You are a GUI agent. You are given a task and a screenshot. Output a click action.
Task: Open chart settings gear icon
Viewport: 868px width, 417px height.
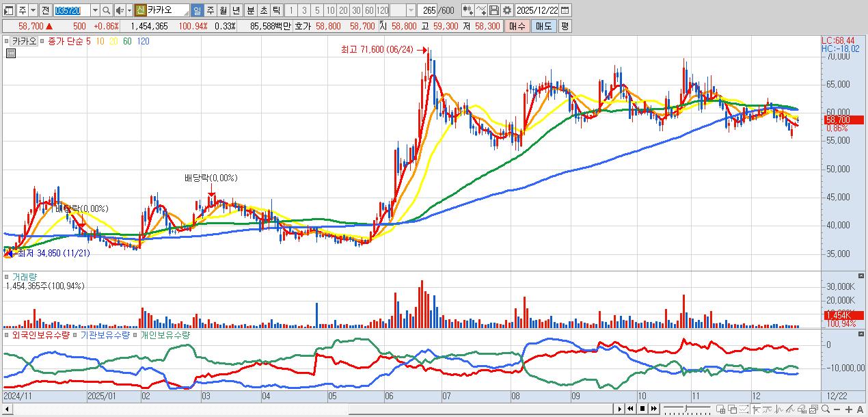(x=507, y=10)
